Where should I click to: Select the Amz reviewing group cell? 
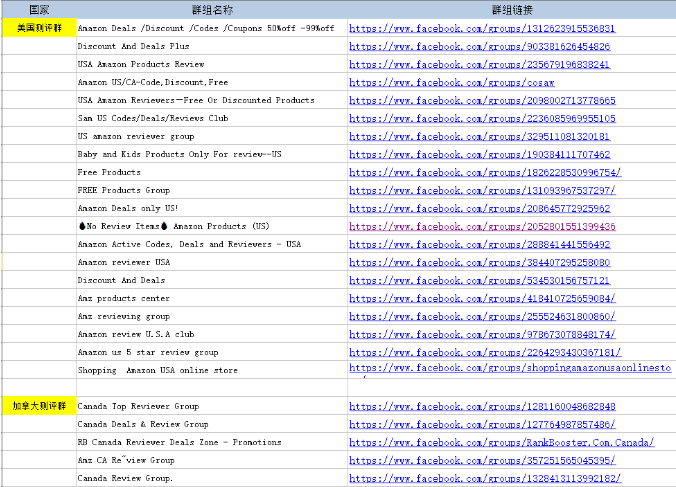point(212,316)
